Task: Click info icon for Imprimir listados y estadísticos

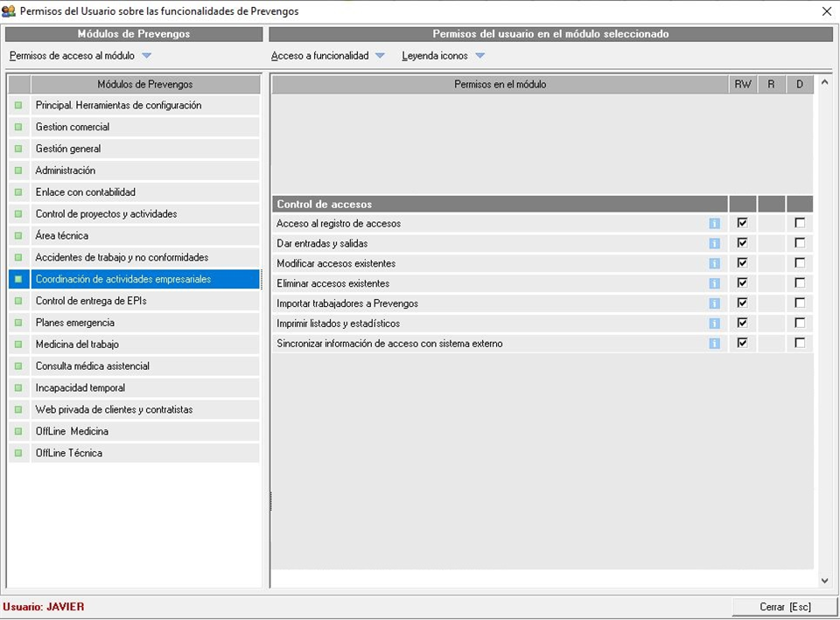Action: point(714,324)
